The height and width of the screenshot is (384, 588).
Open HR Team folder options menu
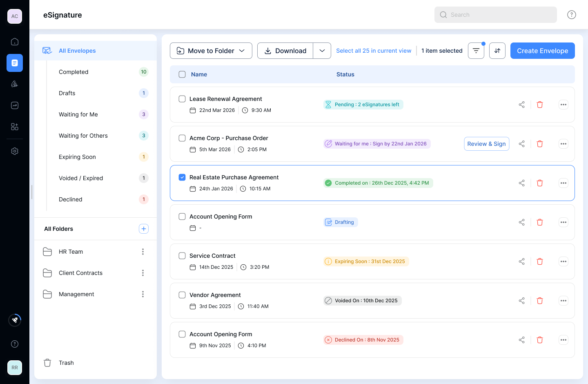point(143,252)
